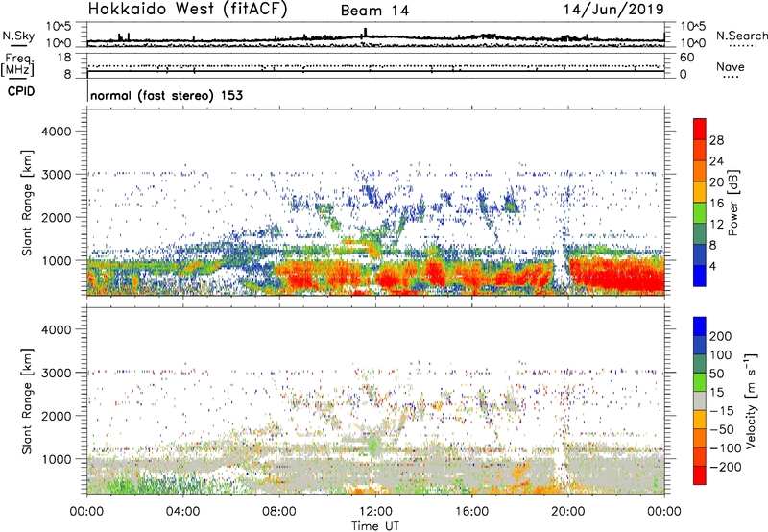Click the "3000" tick of velocity panel
The height and width of the screenshot is (532, 768).
pyautogui.click(x=56, y=373)
